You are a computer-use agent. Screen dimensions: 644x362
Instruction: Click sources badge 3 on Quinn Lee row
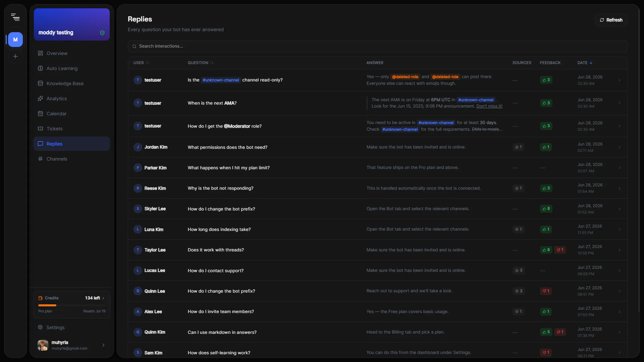tap(519, 291)
